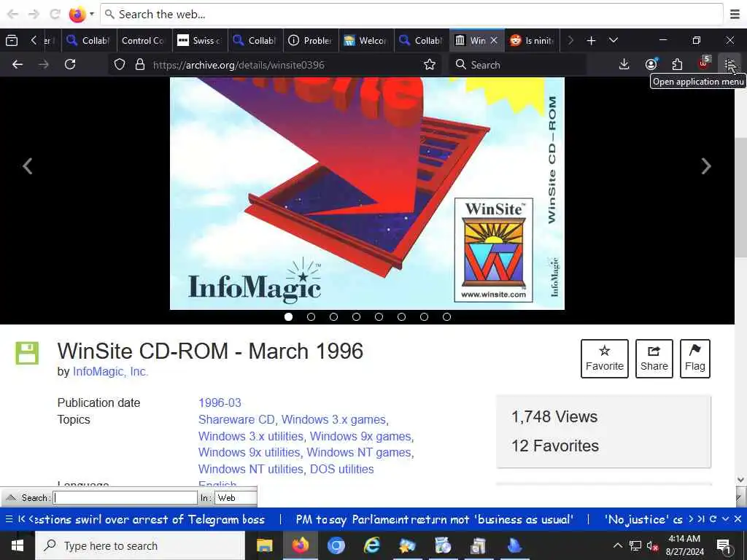
Task: Close the news ticker bar
Action: (738, 519)
